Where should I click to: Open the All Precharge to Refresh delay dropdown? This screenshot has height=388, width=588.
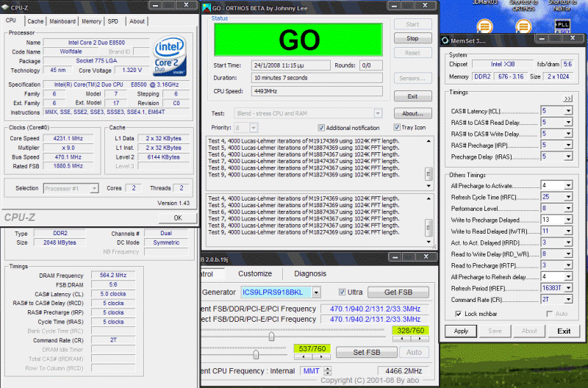tap(568, 277)
